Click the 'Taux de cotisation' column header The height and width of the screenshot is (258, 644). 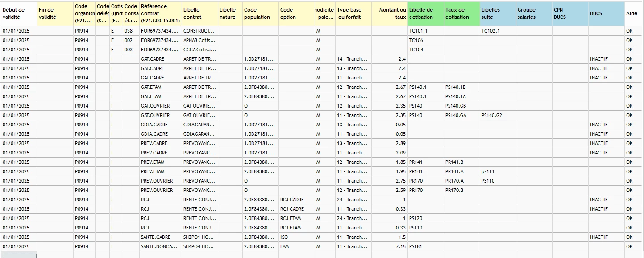pyautogui.click(x=462, y=13)
